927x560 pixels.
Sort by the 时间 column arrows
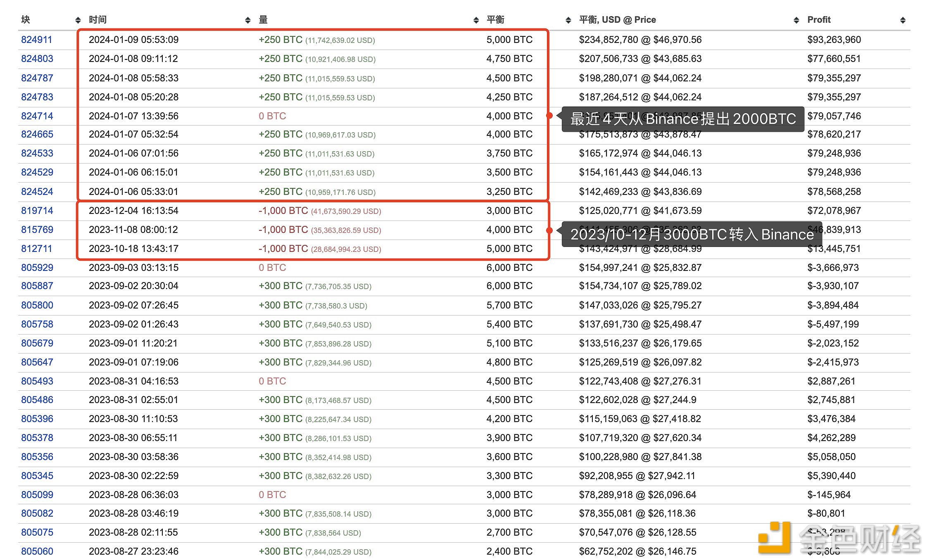click(x=248, y=20)
